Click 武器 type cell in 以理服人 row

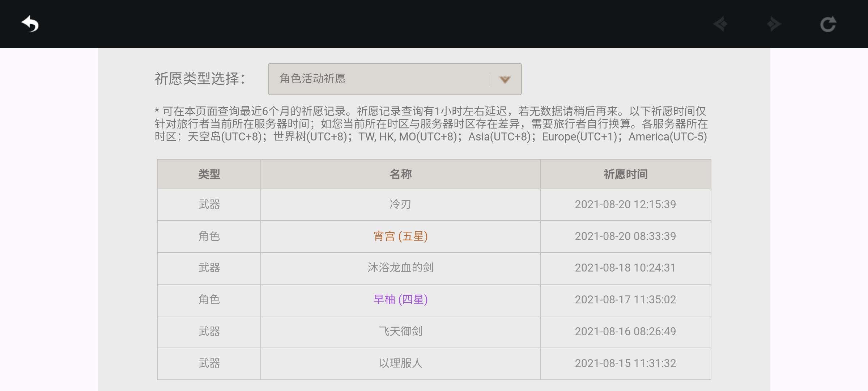pyautogui.click(x=209, y=363)
